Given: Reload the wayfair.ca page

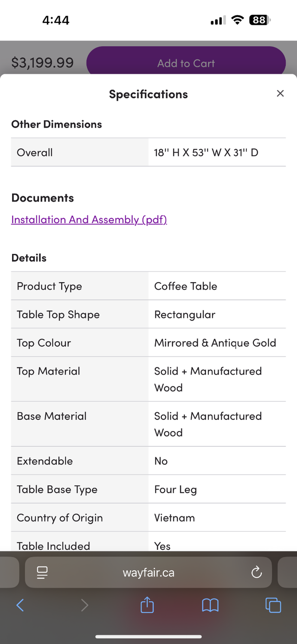Looking at the screenshot, I should click(x=257, y=573).
